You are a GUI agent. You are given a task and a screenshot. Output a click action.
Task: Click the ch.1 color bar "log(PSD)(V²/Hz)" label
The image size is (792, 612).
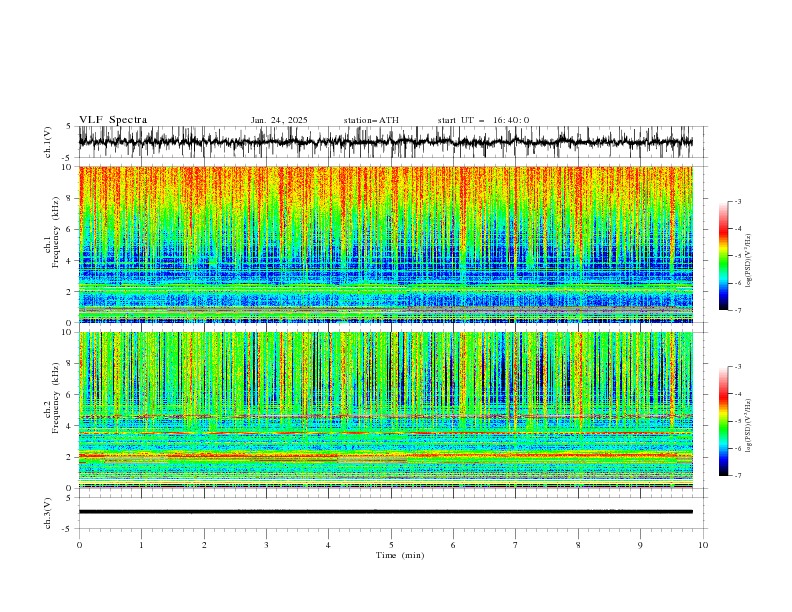[x=749, y=261]
